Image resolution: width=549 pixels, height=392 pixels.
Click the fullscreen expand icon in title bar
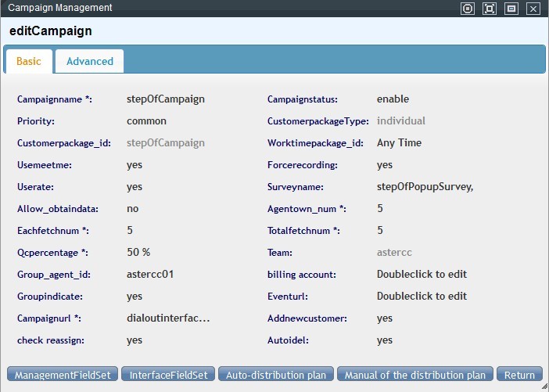(490, 9)
